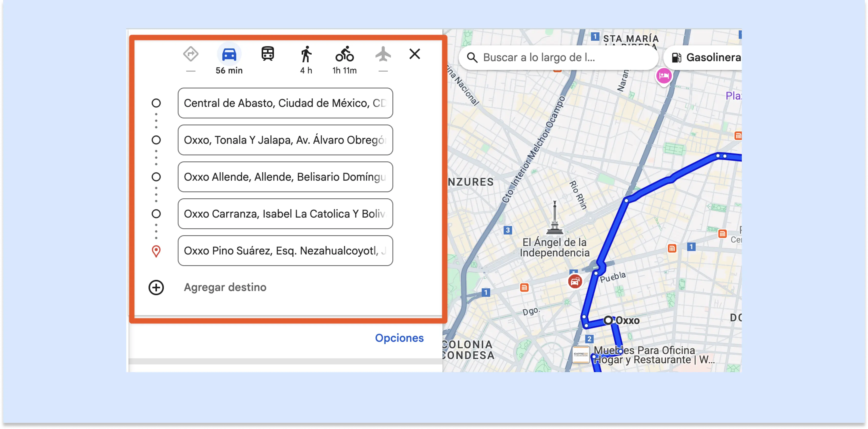The height and width of the screenshot is (429, 868).
Task: Click the waypoint circle beside Oxxo Allende
Action: tap(156, 177)
